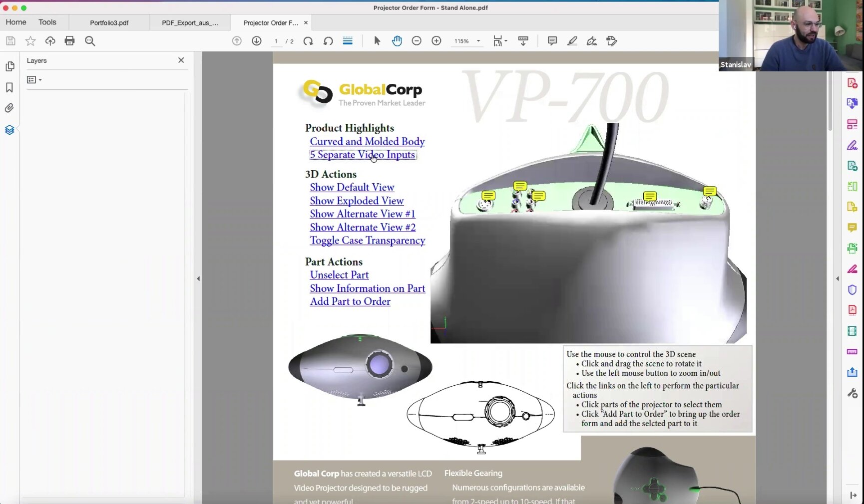Viewport: 864px width, 504px height.
Task: Click the Show Default View link
Action: click(352, 187)
